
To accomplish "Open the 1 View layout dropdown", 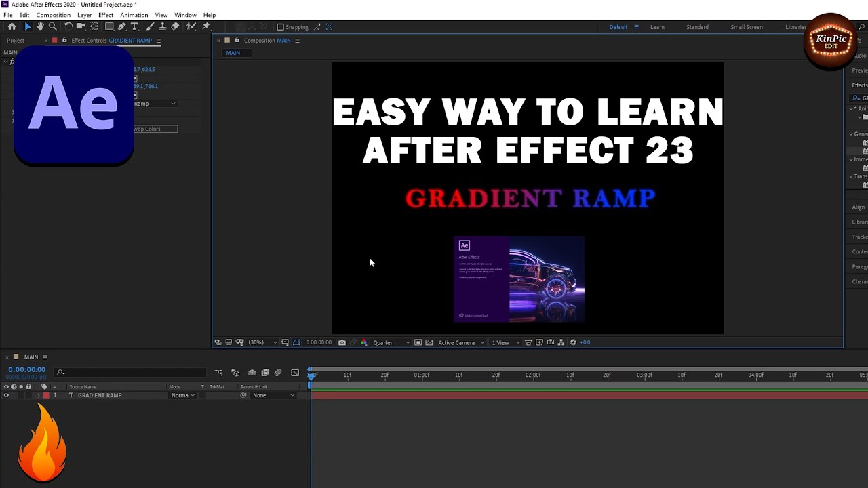I will click(505, 342).
